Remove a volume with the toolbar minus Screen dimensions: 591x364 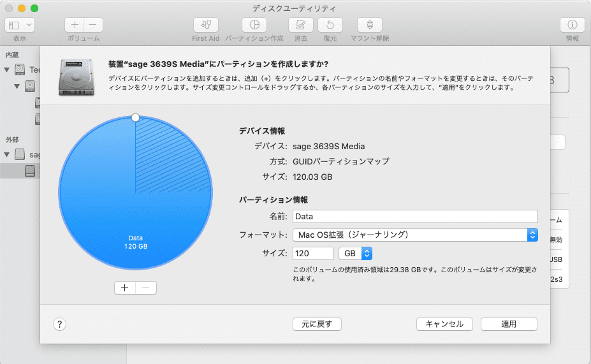[93, 25]
